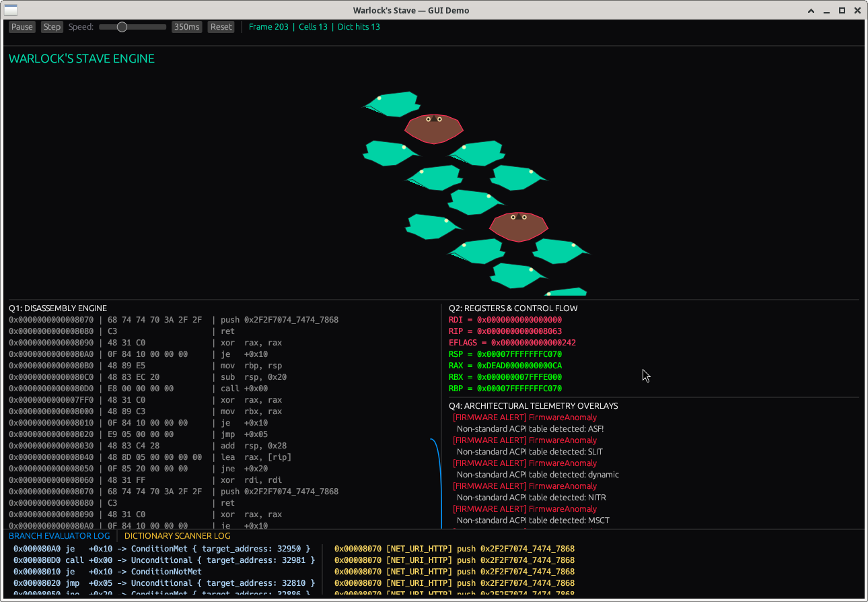The width and height of the screenshot is (868, 602).
Task: Click the 'ACPI table detected: dynamic' line
Action: [x=538, y=475]
